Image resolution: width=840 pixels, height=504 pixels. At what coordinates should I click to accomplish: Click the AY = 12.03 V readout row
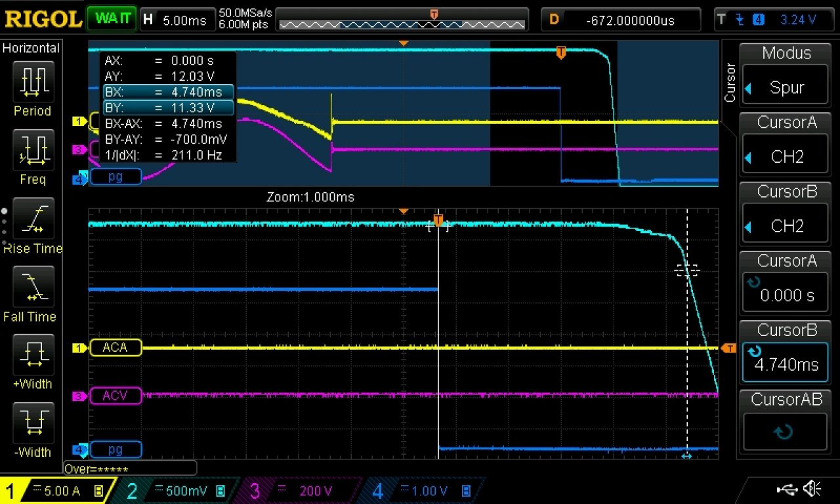point(168,76)
